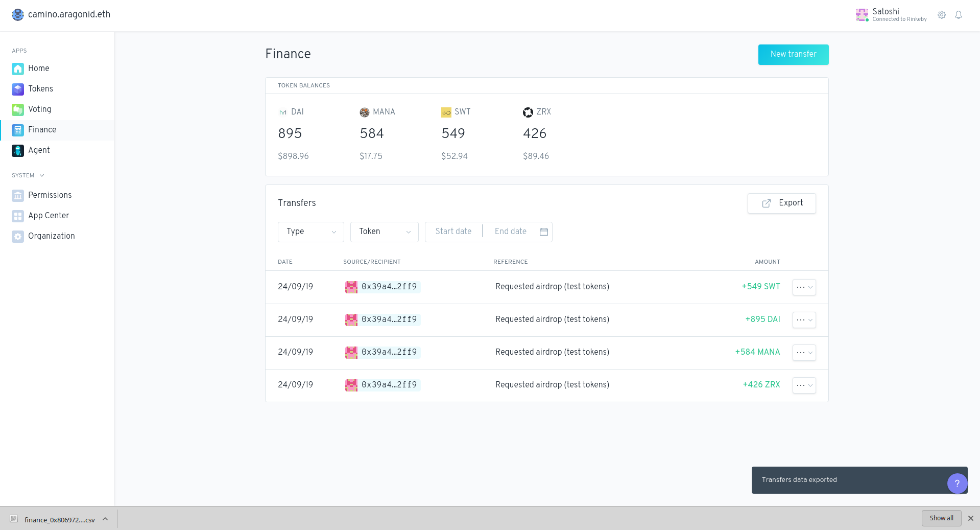980x530 pixels.
Task: Go to Tokens in the sidebar
Action: click(x=40, y=89)
